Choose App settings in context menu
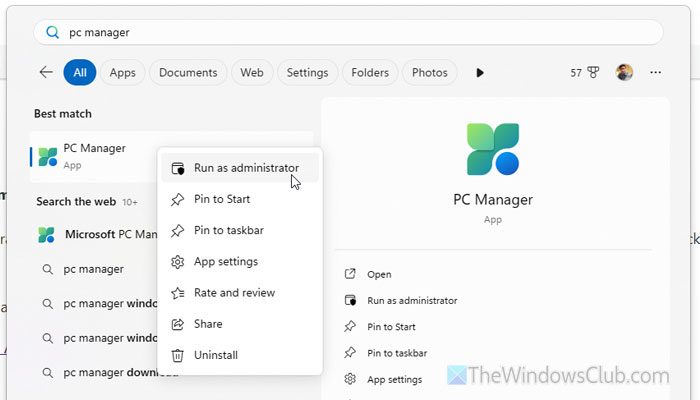700x400 pixels. pyautogui.click(x=240, y=262)
